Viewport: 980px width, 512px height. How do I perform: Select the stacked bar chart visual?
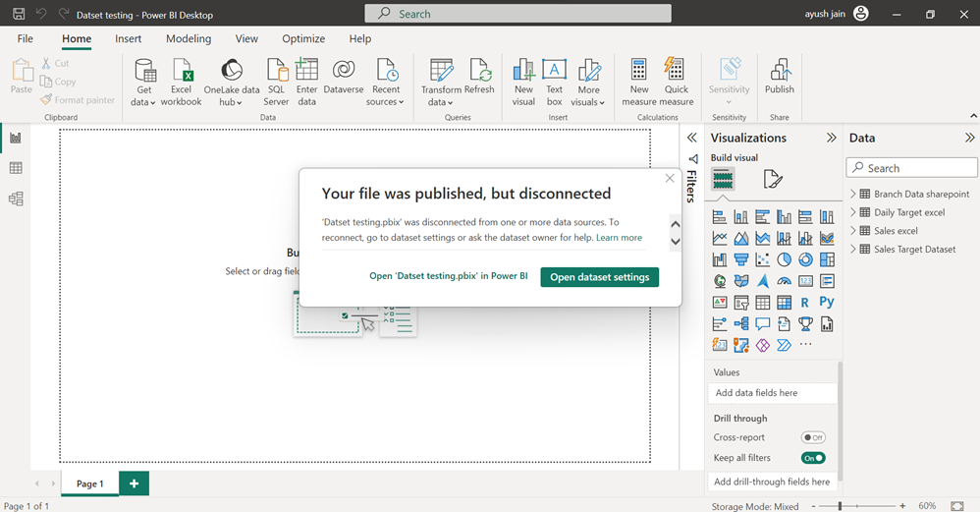tap(720, 217)
